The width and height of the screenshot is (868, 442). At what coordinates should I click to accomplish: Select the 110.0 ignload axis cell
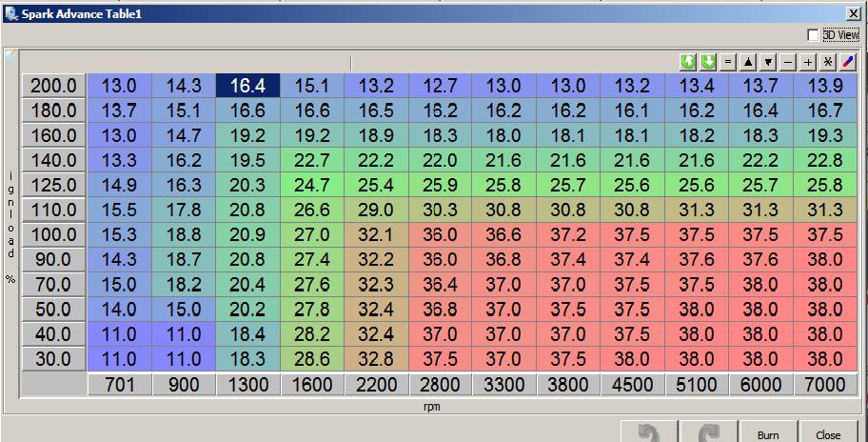[x=53, y=210]
